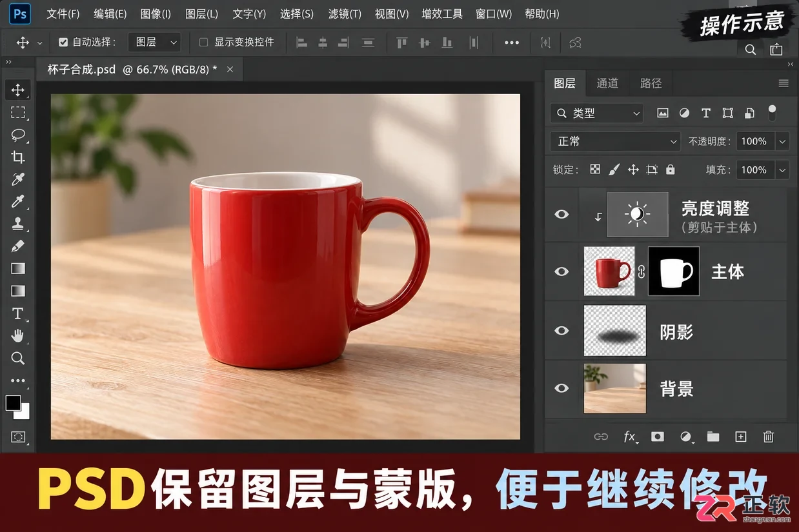Open the Edit Toolbar three-dots tool
This screenshot has width=799, height=532.
coord(17,380)
